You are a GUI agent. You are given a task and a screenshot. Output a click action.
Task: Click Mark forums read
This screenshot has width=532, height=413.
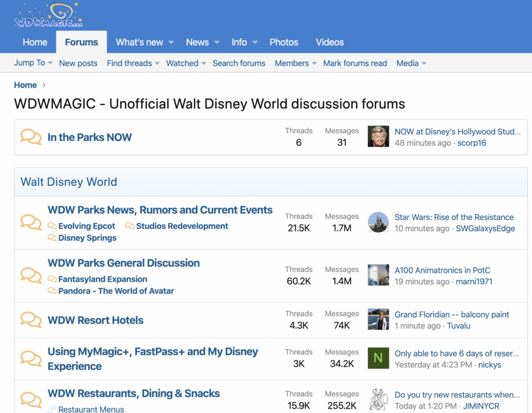(354, 63)
